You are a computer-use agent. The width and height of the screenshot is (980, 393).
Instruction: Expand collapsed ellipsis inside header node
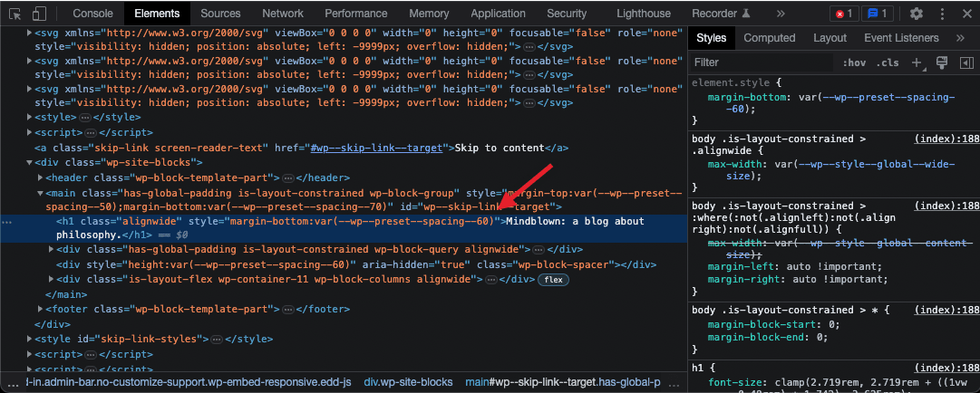tap(287, 178)
